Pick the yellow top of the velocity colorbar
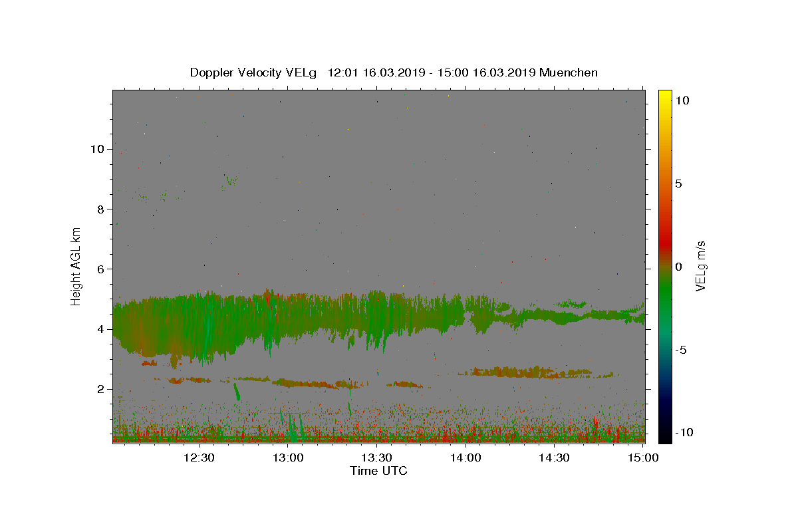798x532 pixels. (x=664, y=94)
